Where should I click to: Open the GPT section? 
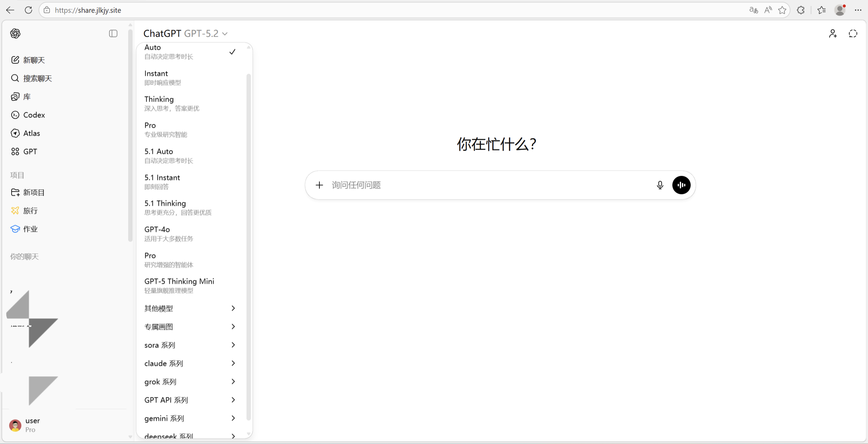[30, 151]
